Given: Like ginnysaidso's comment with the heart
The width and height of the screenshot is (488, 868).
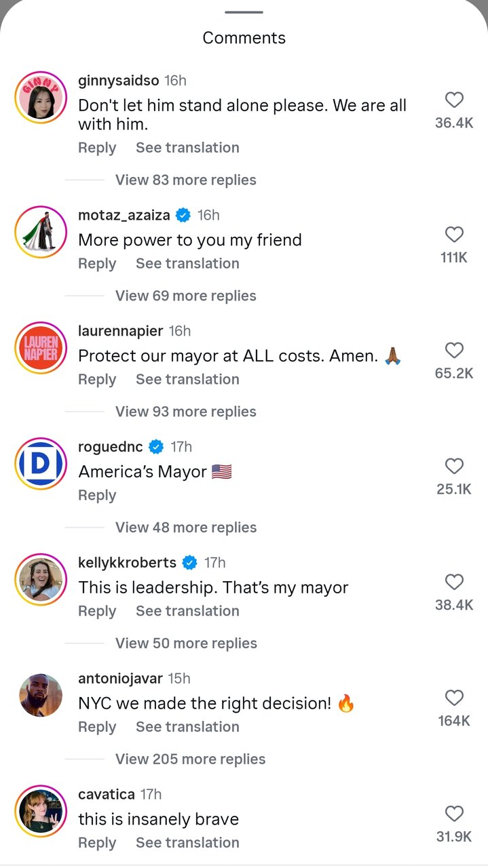Looking at the screenshot, I should [454, 100].
